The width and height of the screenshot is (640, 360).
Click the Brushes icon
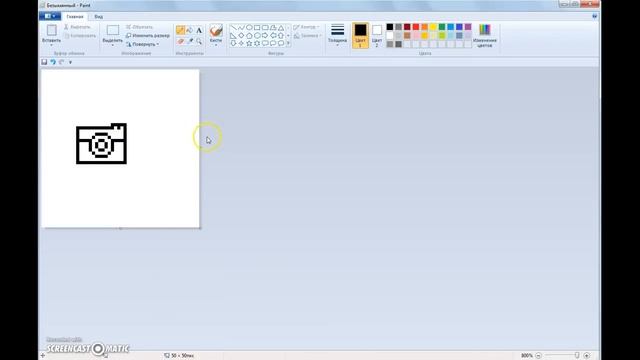click(x=216, y=31)
